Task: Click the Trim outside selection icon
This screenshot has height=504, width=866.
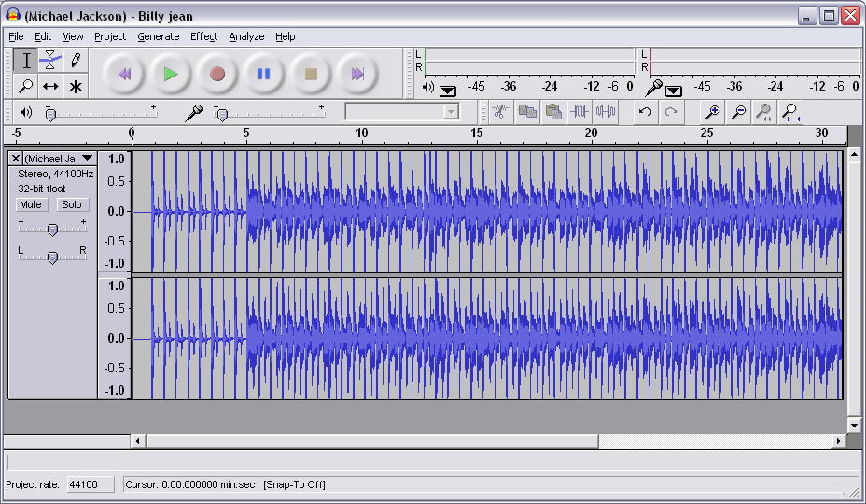Action: [x=579, y=112]
